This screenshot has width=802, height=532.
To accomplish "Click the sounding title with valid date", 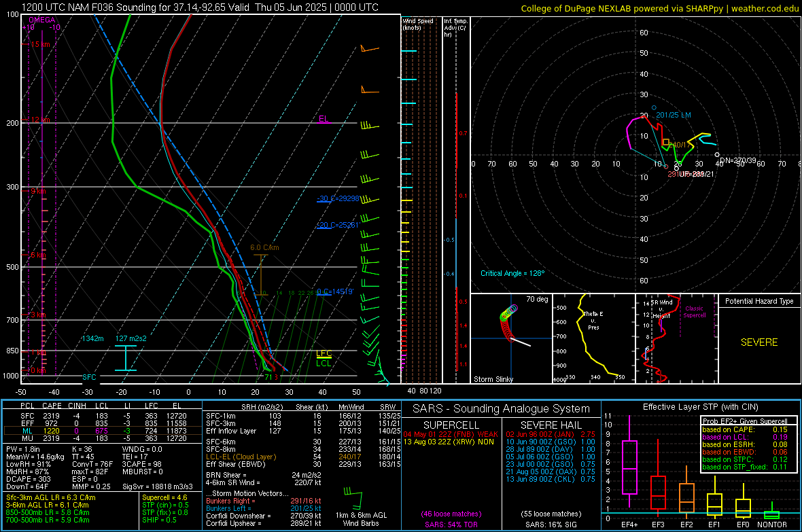I will coord(200,7).
